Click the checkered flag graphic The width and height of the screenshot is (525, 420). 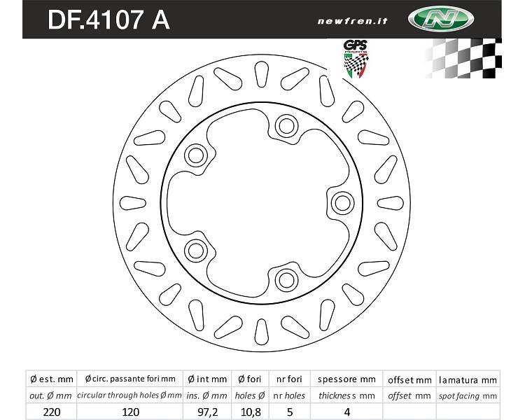click(x=463, y=58)
